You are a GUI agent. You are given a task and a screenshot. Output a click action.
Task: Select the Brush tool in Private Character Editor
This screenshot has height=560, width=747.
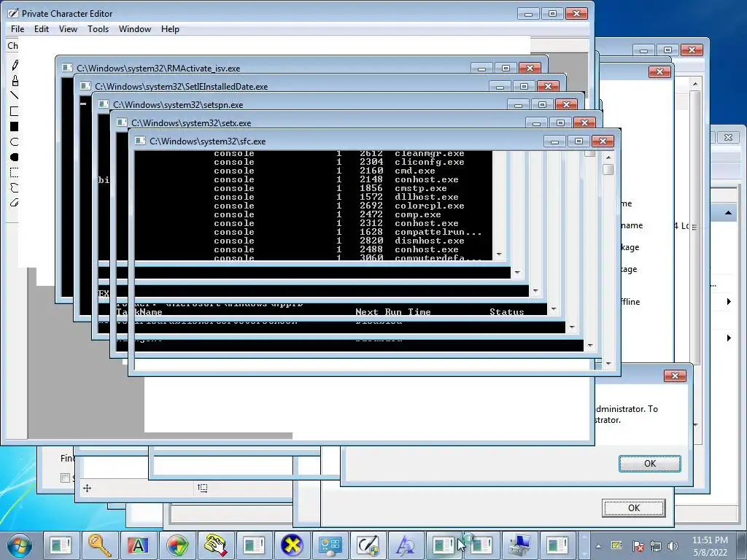15,80
